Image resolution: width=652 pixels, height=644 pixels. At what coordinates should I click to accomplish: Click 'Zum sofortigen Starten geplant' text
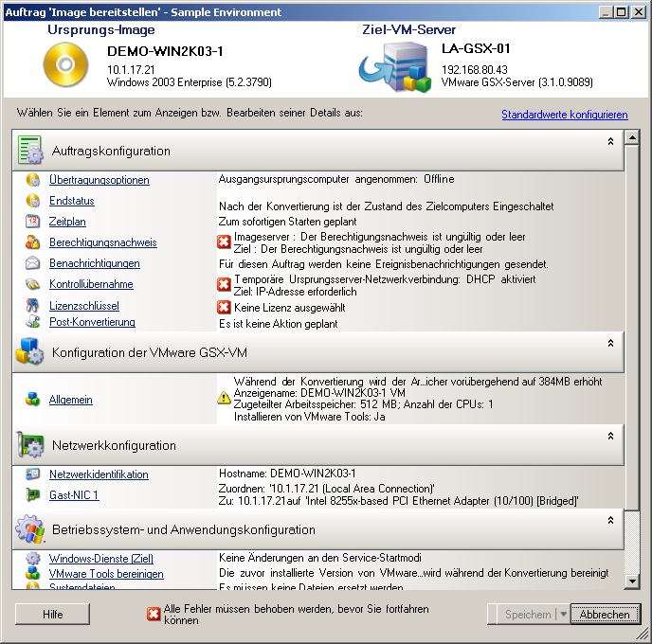point(287,222)
